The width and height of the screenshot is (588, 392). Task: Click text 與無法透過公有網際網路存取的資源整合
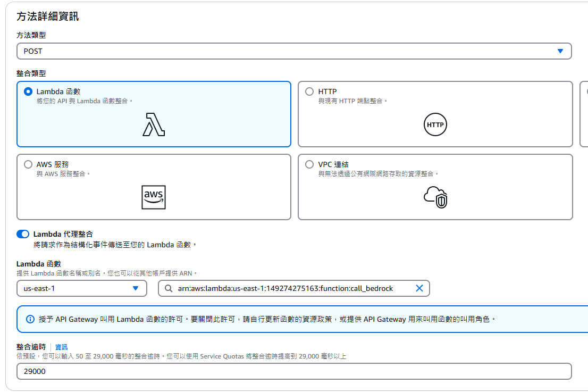click(378, 174)
